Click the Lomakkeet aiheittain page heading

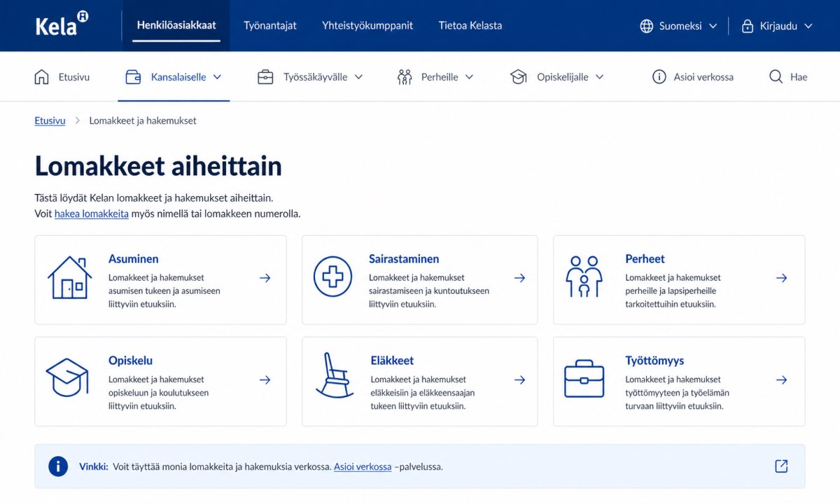point(158,166)
